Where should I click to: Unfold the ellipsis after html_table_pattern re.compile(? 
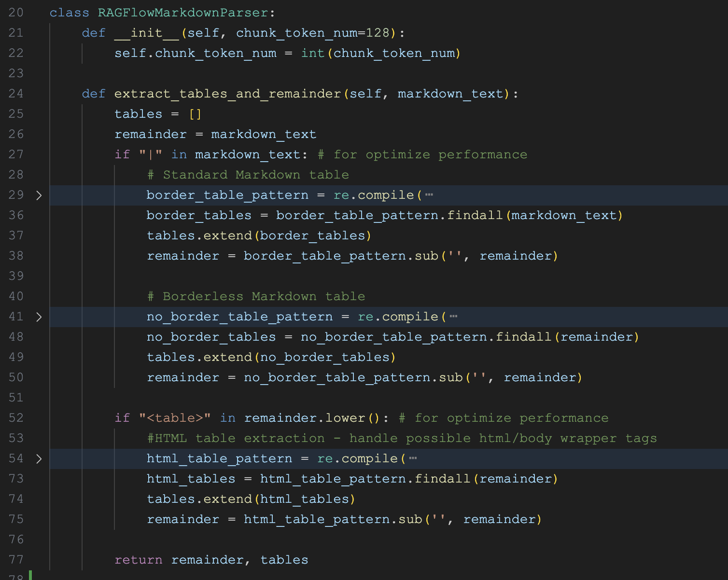click(413, 459)
